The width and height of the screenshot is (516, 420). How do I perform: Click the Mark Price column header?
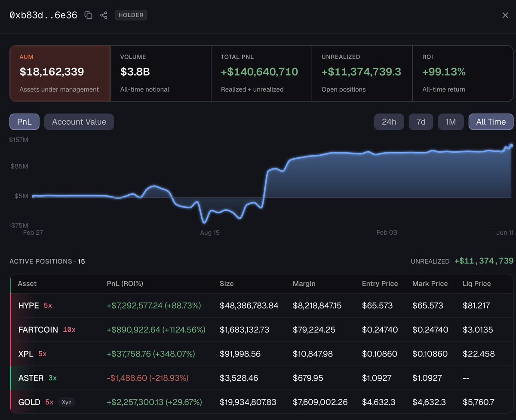[x=430, y=284]
